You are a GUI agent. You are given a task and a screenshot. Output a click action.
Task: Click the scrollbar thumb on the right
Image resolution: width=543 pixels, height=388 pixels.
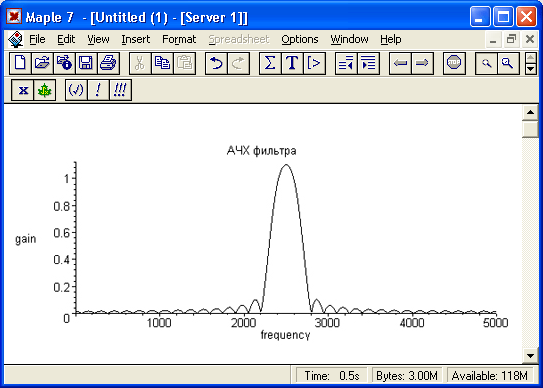point(530,129)
